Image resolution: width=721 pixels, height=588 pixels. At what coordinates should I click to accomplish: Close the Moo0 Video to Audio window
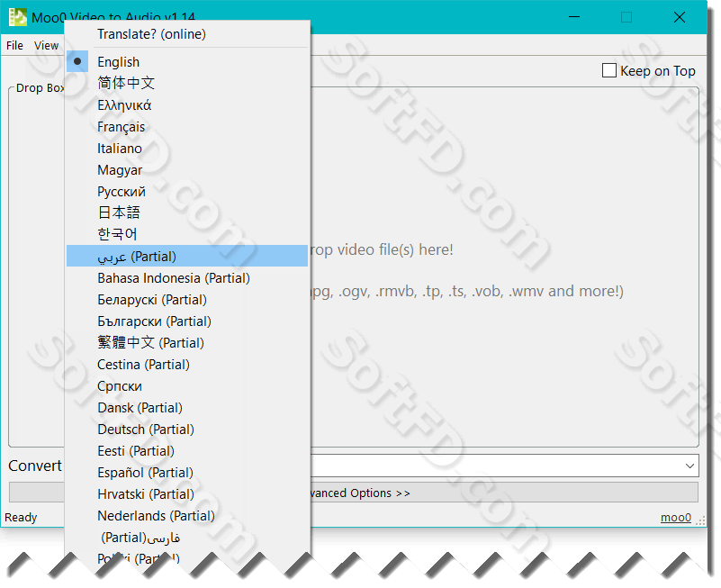point(680,17)
